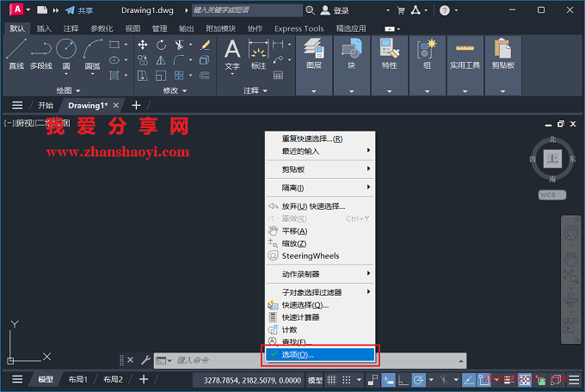Open the Text (文字) tool
This screenshot has height=392, width=585.
point(232,55)
